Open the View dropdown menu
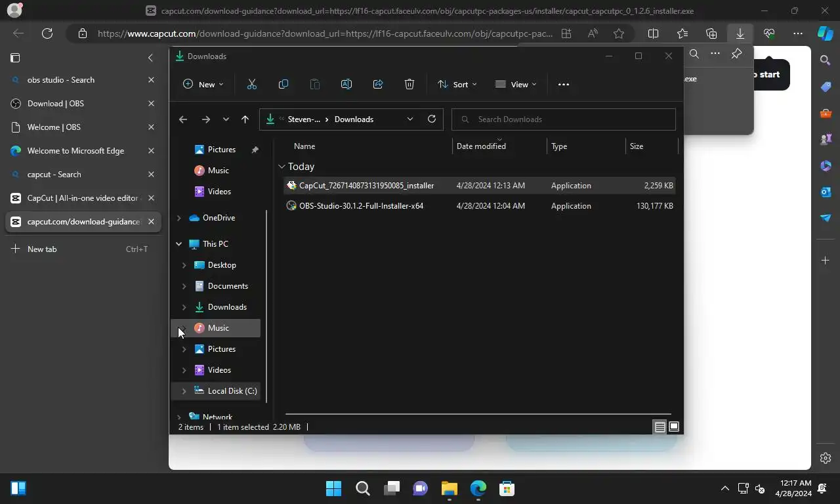Viewport: 840px width, 504px height. click(516, 84)
